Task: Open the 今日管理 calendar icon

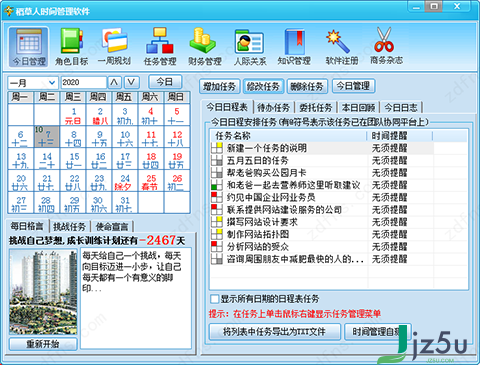Action: pos(29,47)
